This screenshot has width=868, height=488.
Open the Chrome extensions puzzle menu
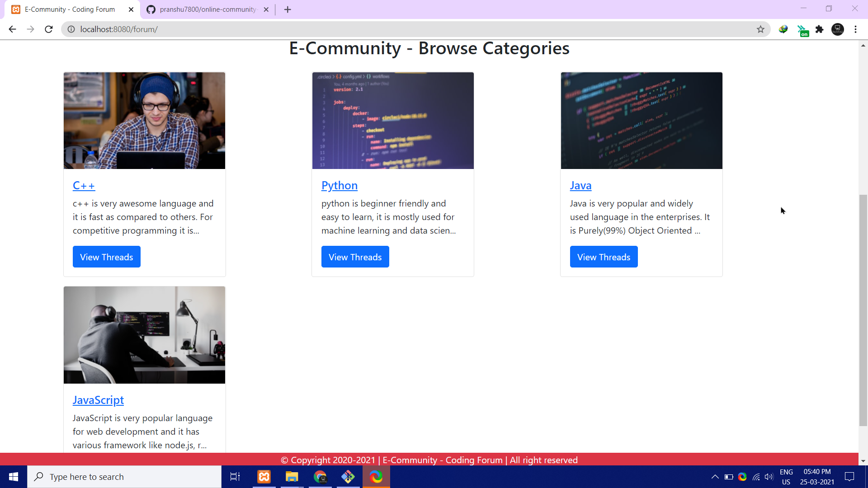tap(820, 29)
